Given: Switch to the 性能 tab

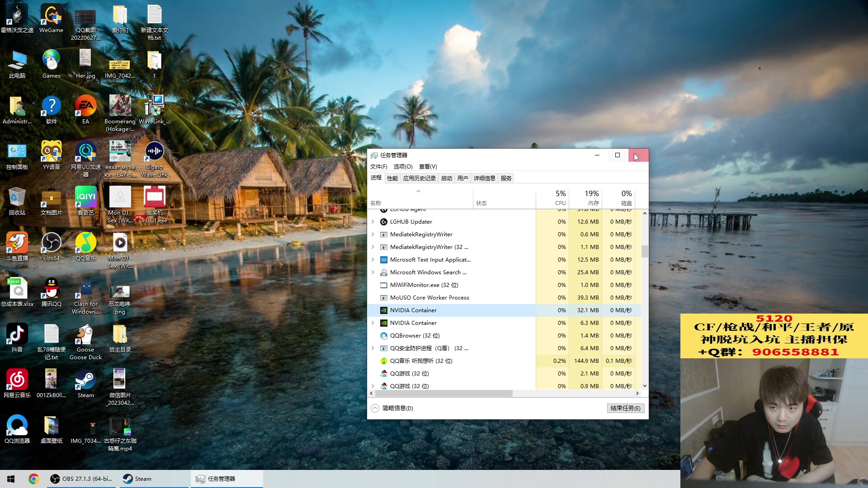Looking at the screenshot, I should coord(392,178).
